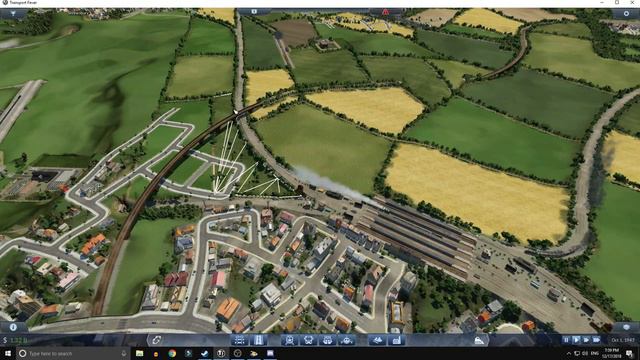
Task: Open the Windows Start menu
Action: coord(8,353)
